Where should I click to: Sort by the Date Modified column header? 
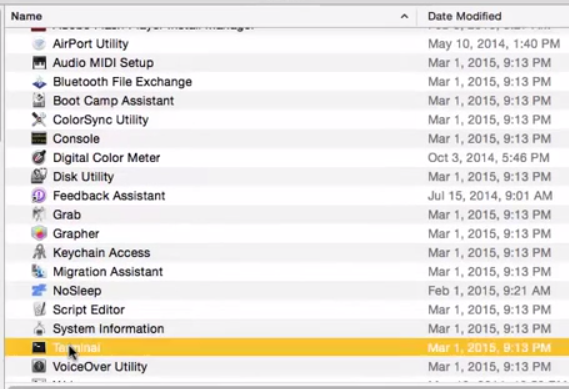[464, 16]
